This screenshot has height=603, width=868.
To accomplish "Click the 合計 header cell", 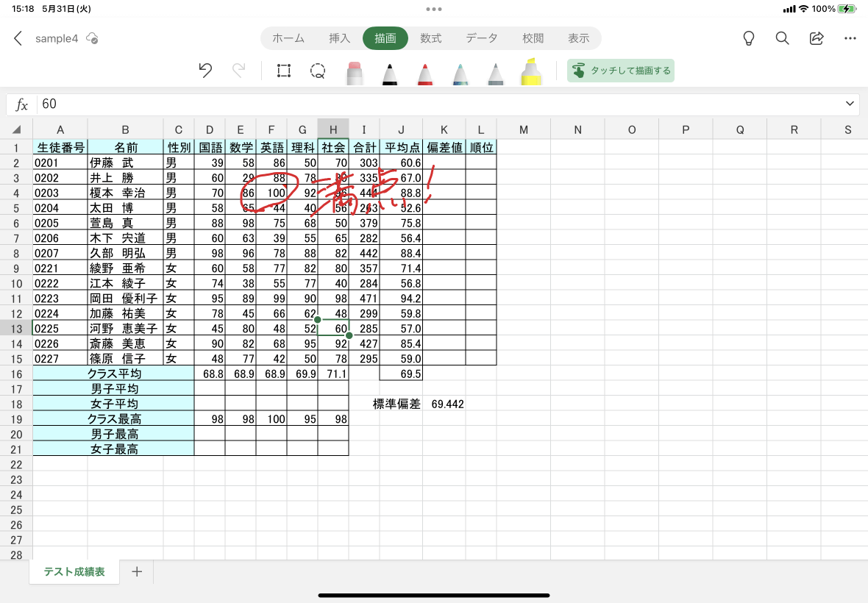I will pos(364,147).
